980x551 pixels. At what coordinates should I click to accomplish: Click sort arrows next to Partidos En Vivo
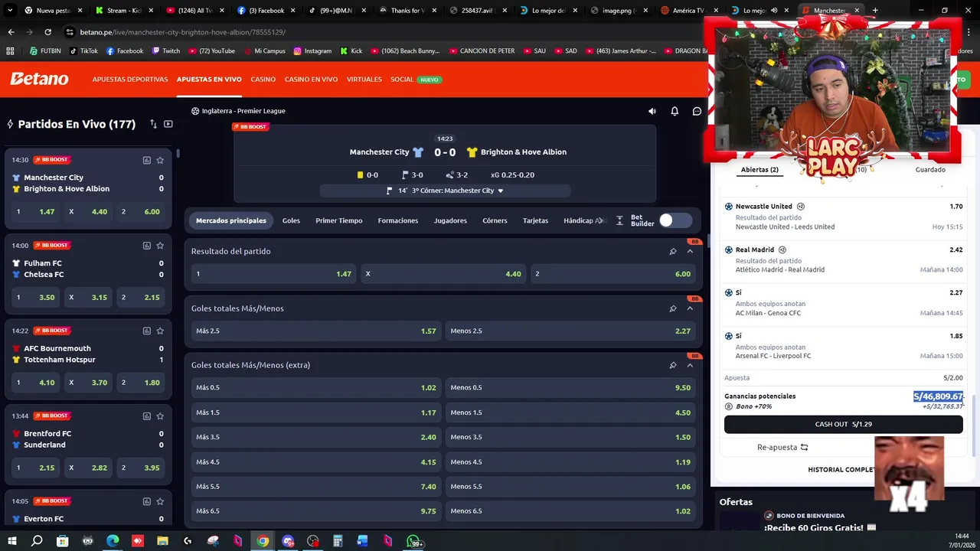pos(153,124)
